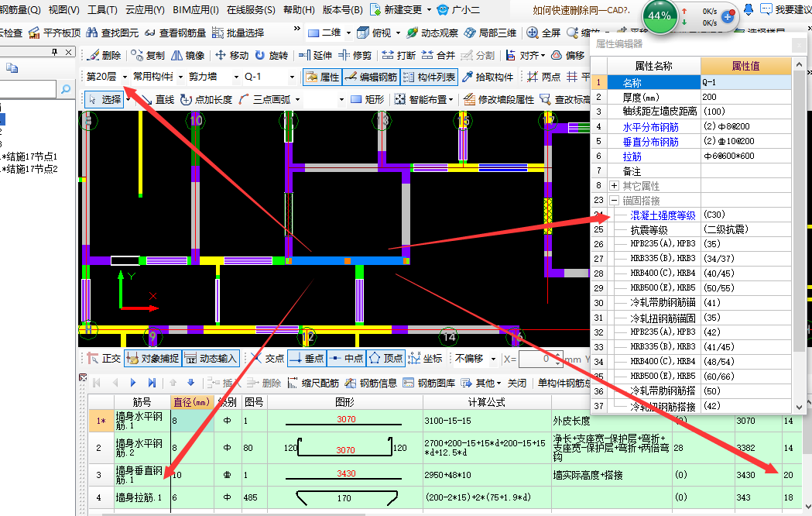The width and height of the screenshot is (812, 516).
Task: Open the 常用构件 component type dropdown
Action: coord(180,77)
